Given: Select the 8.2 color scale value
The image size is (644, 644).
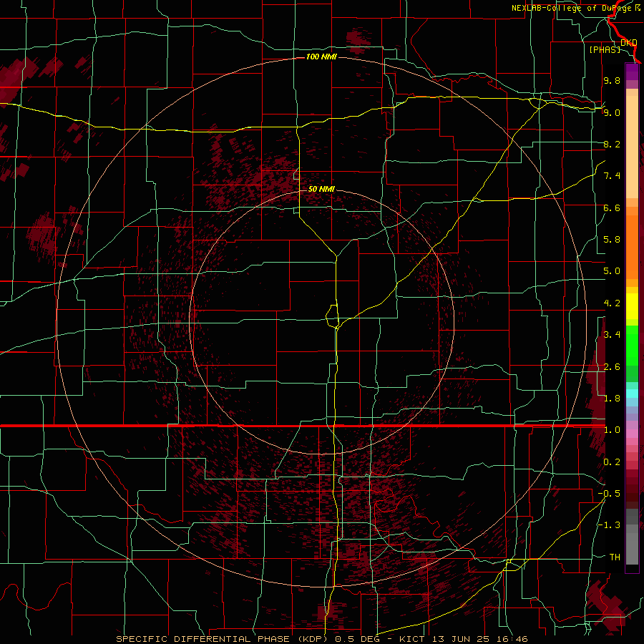Looking at the screenshot, I should tap(612, 144).
